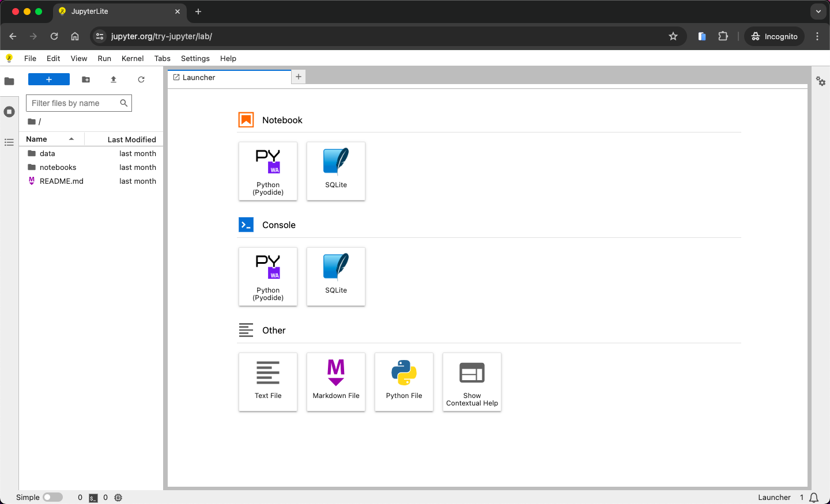Open a Python (Pyodide) console
Screen dimensions: 830x504
tap(268, 276)
